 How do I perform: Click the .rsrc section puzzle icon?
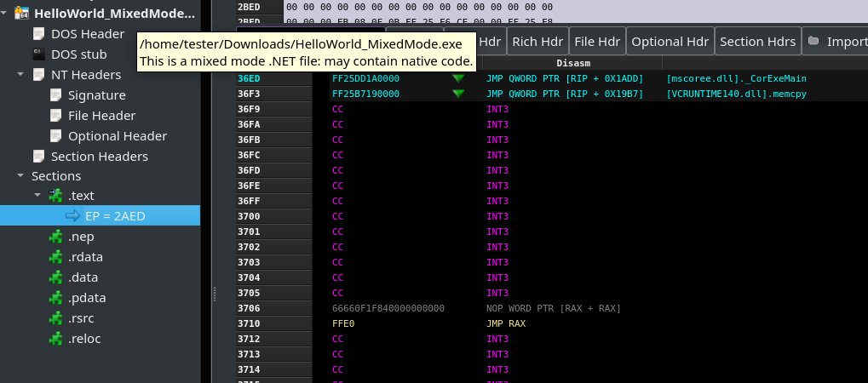point(55,318)
